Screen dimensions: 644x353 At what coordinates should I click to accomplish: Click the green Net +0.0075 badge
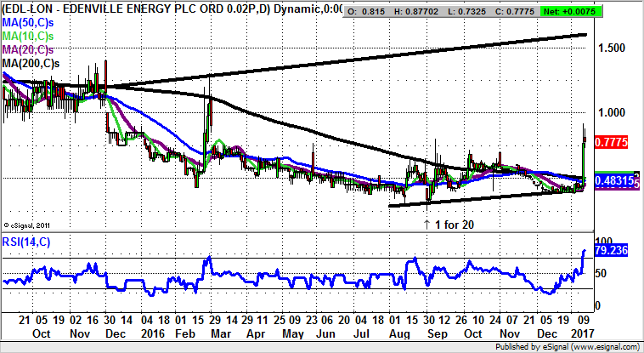coord(611,9)
